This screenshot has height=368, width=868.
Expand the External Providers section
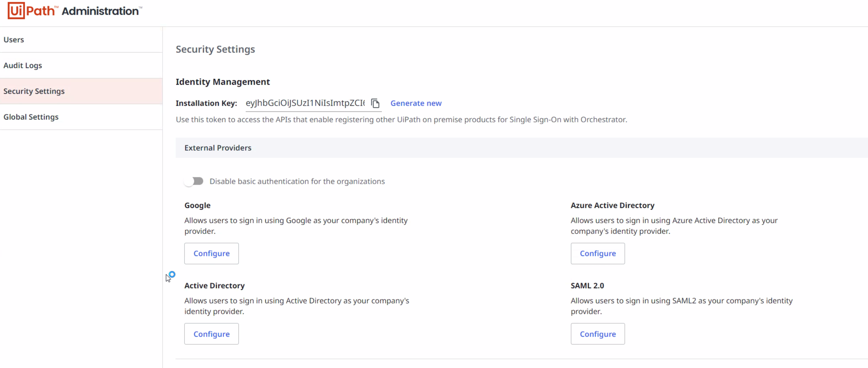tap(218, 148)
